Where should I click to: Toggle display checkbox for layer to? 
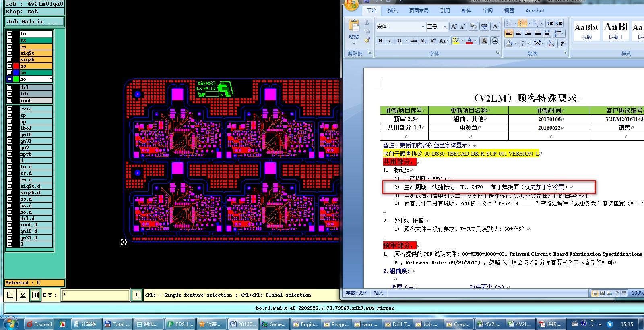(10, 34)
